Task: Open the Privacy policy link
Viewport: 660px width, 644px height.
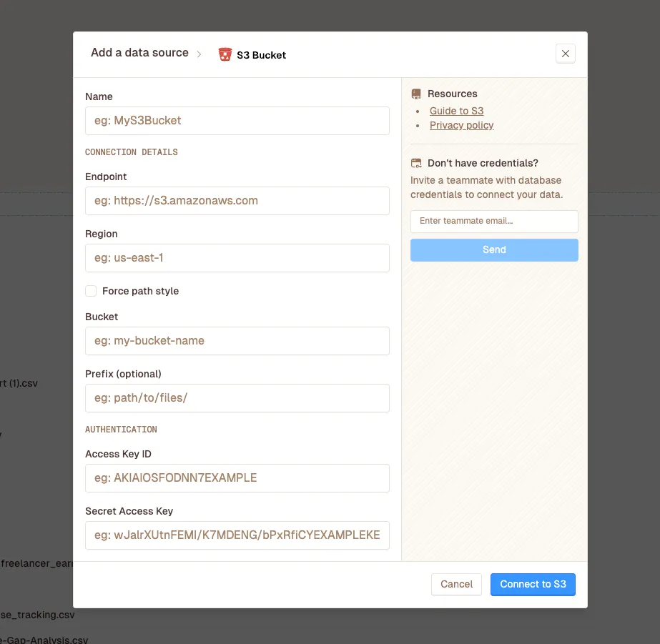Action: pos(461,125)
